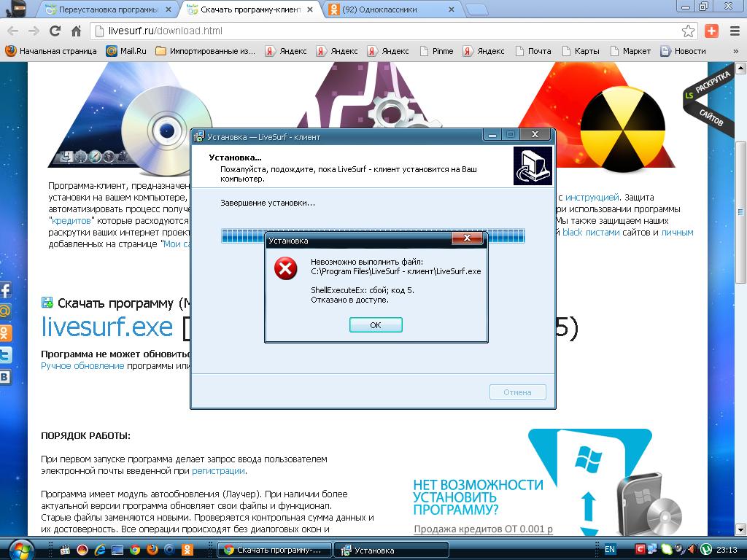
Task: Share via Twitter sidebar icon
Action: pos(5,355)
